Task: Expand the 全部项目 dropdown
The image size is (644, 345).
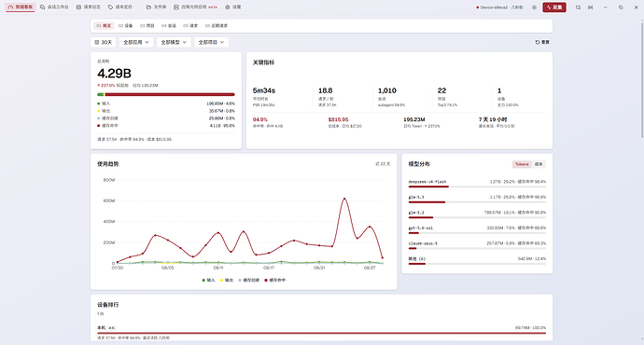Action: [211, 42]
